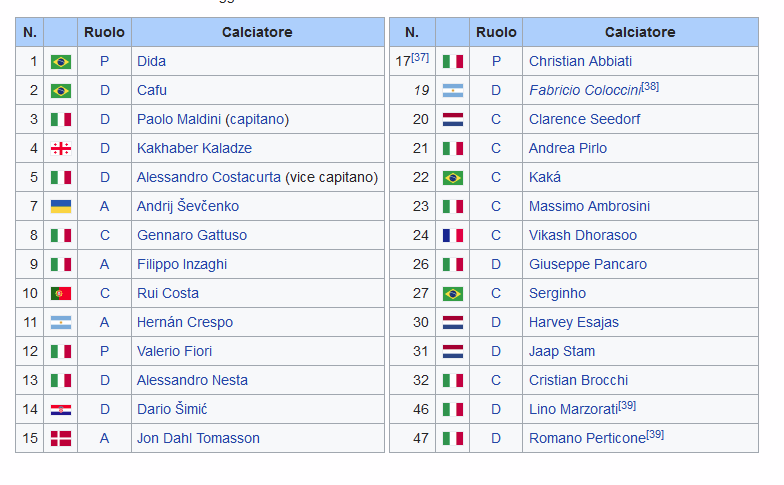Click the Portugal flag beside Rui Costa
784x485 pixels.
click(60, 294)
